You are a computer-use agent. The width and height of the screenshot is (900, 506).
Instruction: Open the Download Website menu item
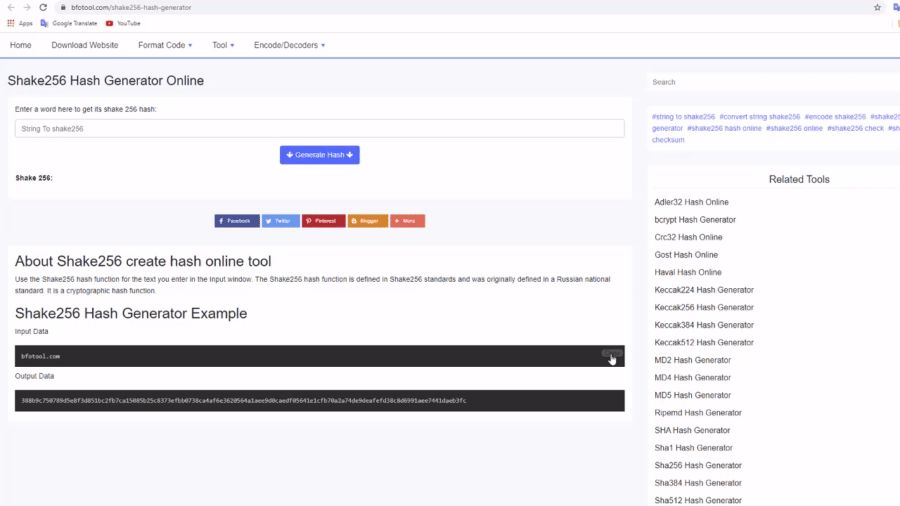[x=85, y=45]
